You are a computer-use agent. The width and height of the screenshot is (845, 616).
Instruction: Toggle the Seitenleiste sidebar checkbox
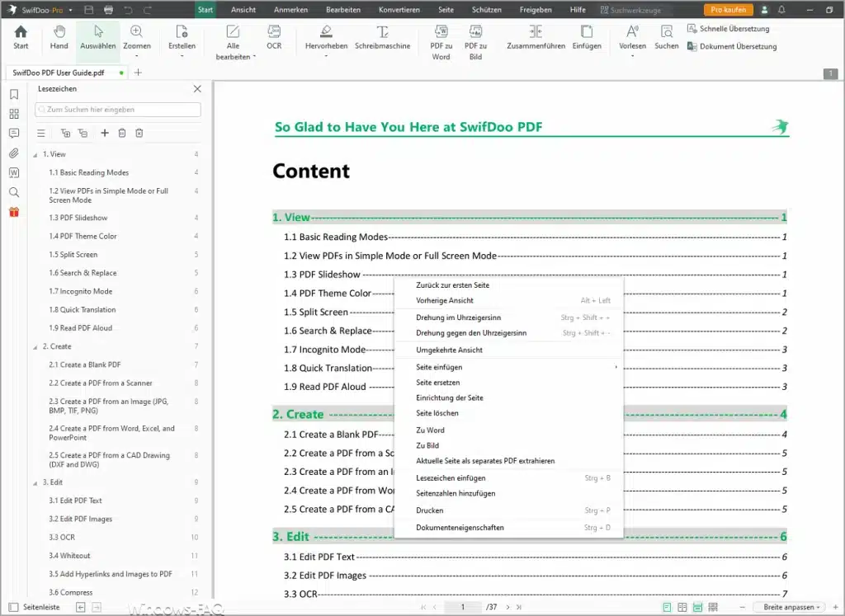14,607
